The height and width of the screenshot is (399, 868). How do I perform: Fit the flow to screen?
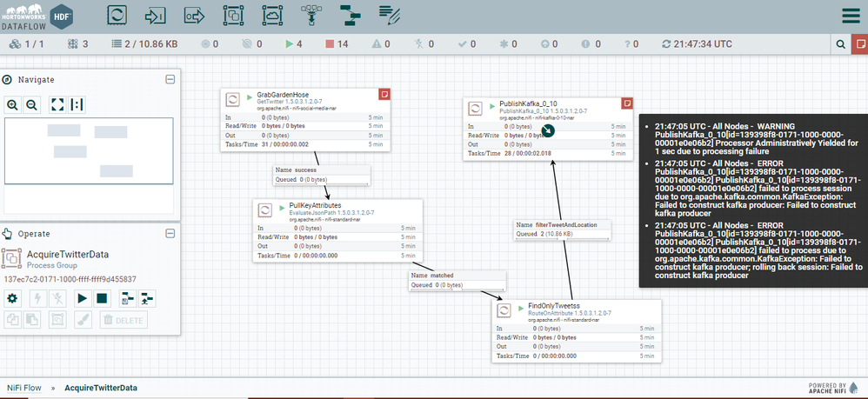pyautogui.click(x=57, y=104)
